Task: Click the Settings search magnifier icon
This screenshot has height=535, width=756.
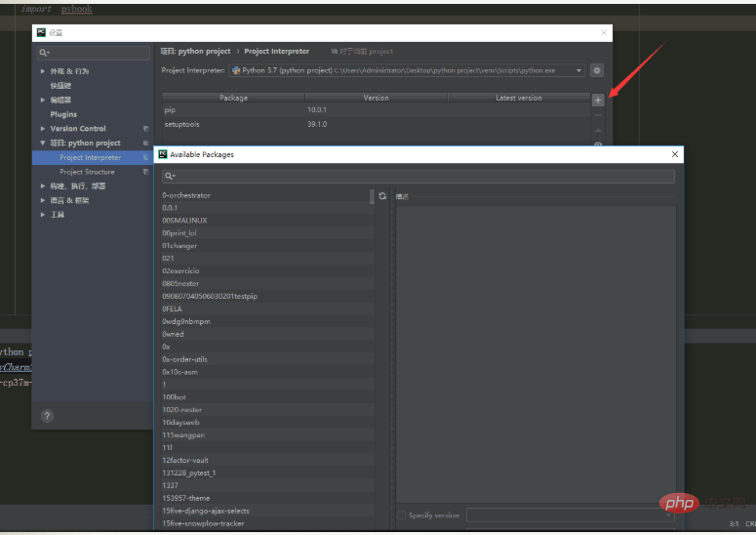Action: pyautogui.click(x=44, y=53)
